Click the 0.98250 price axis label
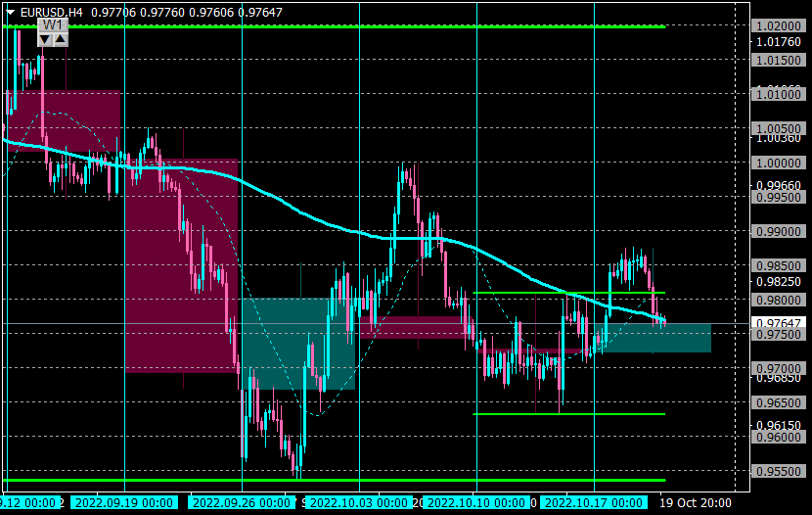 tap(779, 281)
